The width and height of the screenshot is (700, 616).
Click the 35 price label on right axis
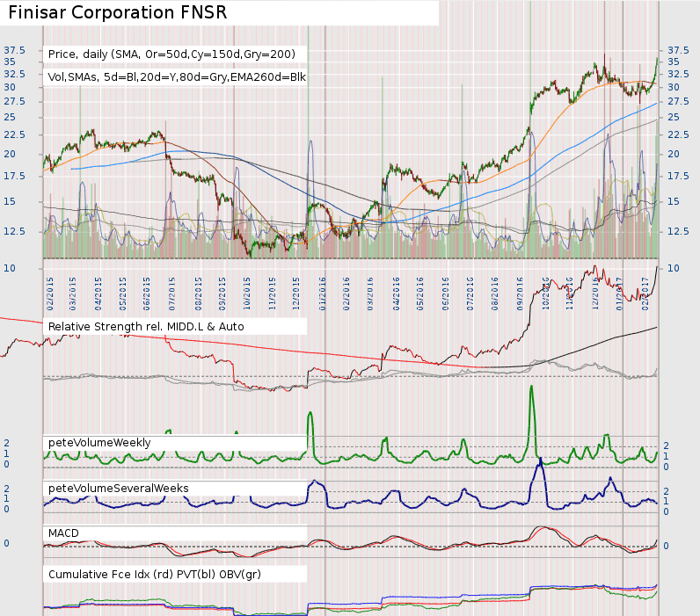pyautogui.click(x=674, y=62)
